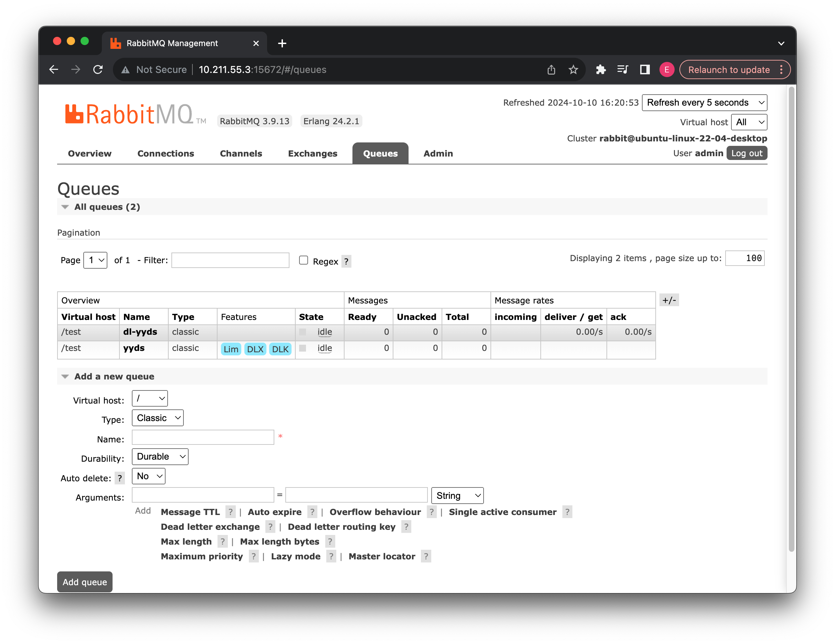Switch to the Exchanges tab
Screen dimensions: 835x644
(x=313, y=153)
